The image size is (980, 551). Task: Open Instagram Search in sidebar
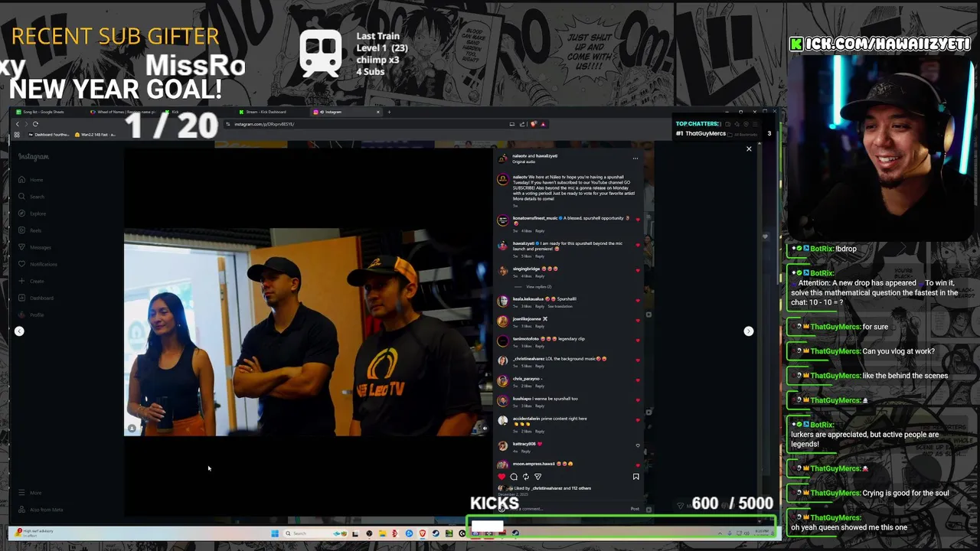coord(31,197)
